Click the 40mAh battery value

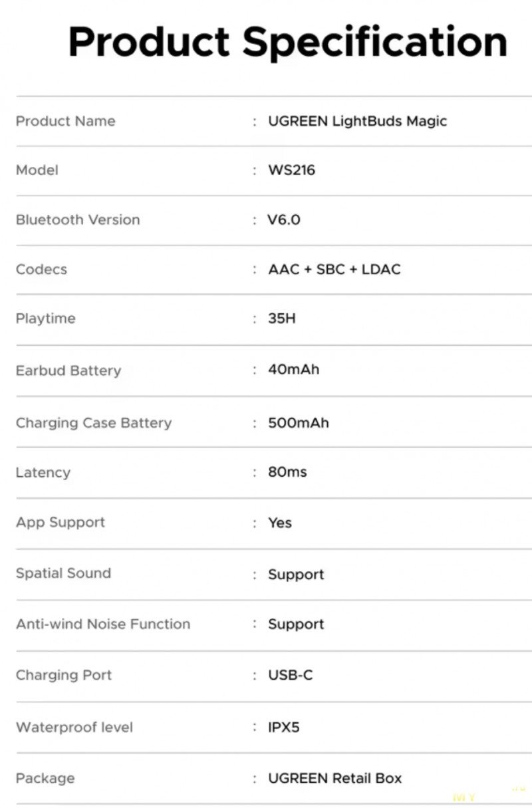[x=293, y=369]
